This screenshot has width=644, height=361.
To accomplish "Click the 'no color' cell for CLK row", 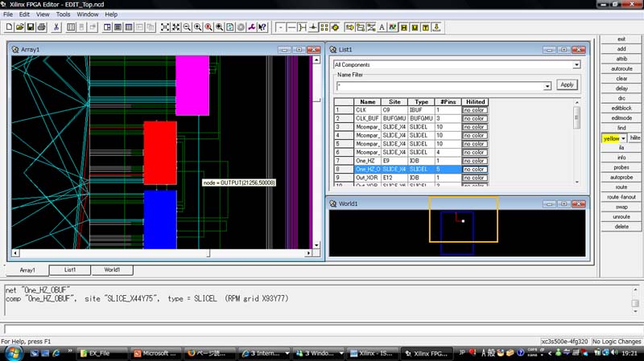I will click(475, 110).
